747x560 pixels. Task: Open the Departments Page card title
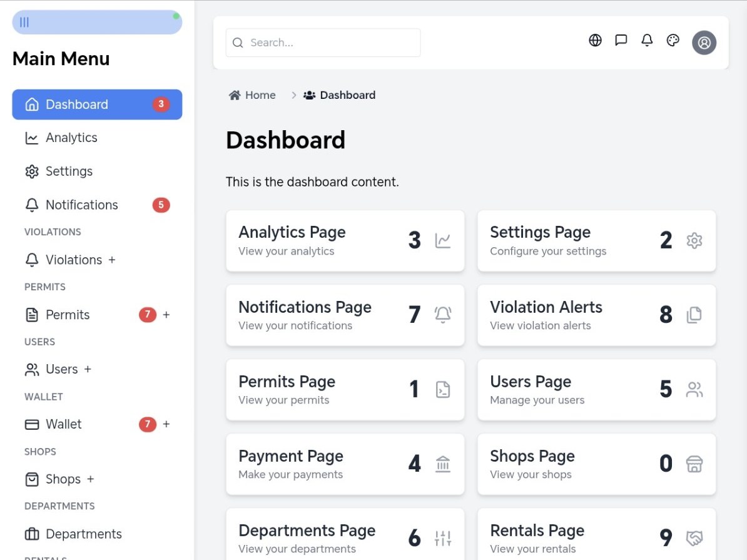click(307, 531)
